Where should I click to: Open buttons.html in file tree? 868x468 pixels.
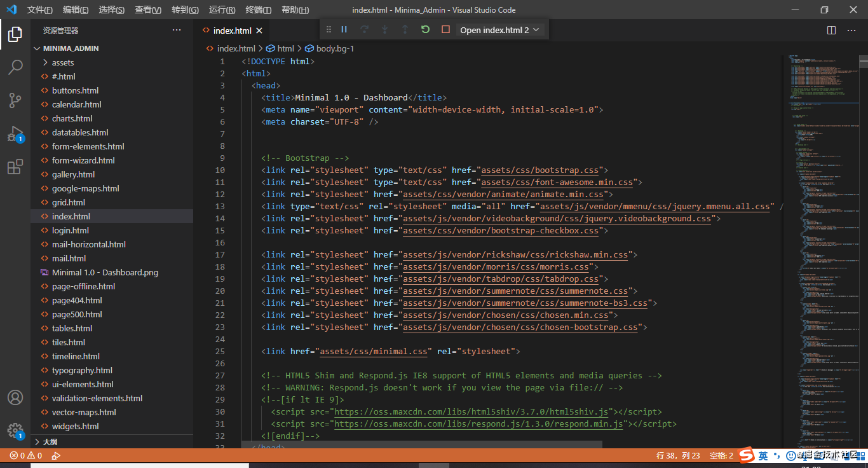coord(75,90)
